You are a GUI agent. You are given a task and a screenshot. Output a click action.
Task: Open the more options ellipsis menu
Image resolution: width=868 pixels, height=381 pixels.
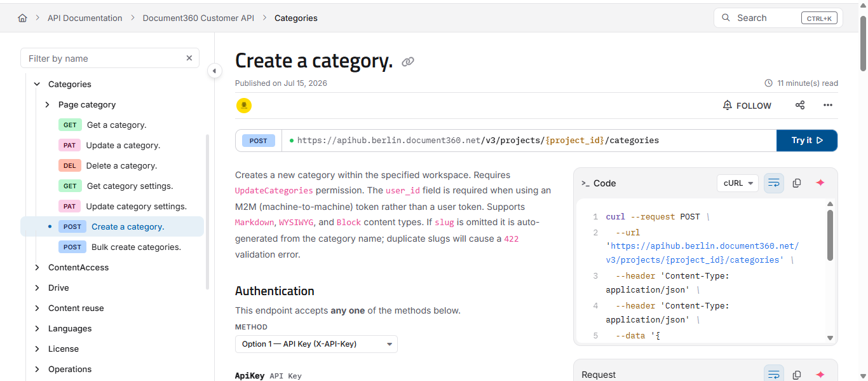click(x=828, y=106)
